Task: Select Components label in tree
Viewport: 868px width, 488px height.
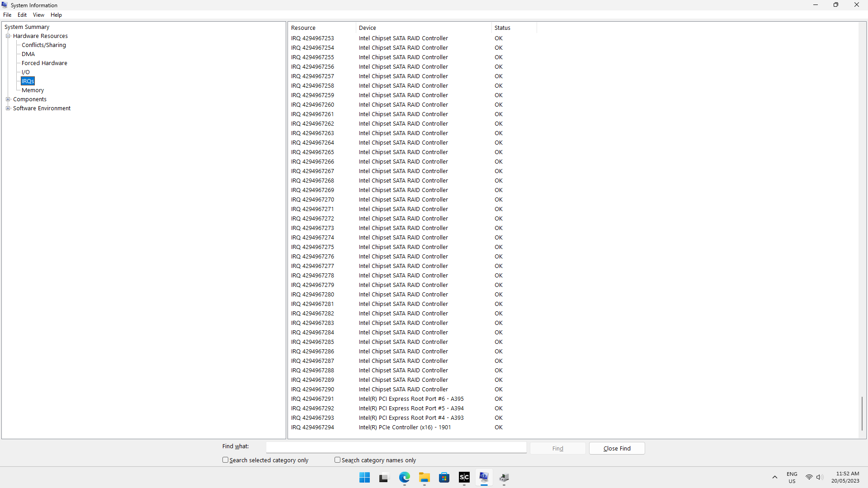Action: 30,99
